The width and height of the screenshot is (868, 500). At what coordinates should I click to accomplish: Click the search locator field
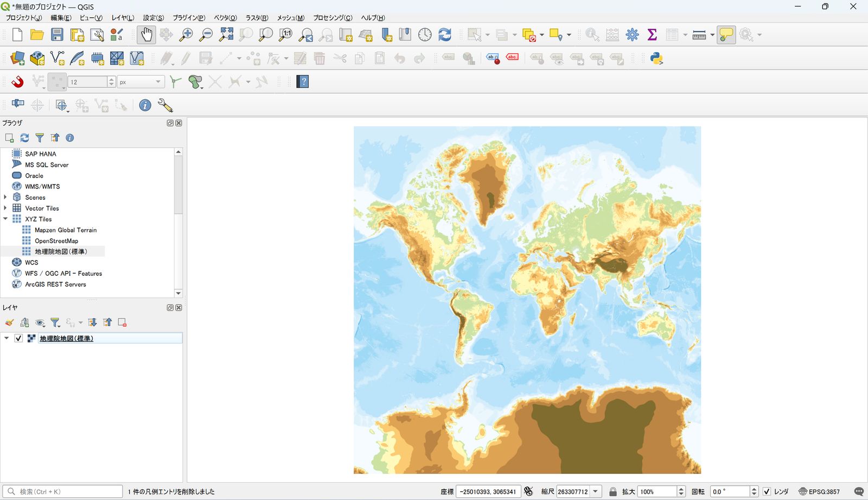[62, 491]
